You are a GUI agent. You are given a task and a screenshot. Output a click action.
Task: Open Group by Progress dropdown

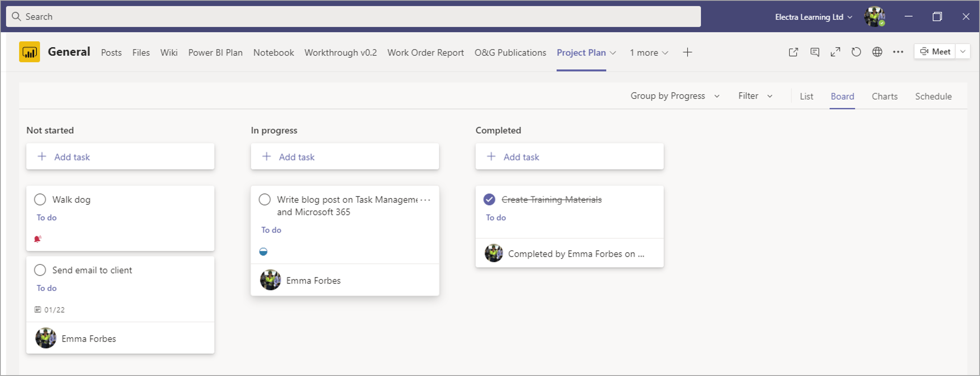click(675, 96)
